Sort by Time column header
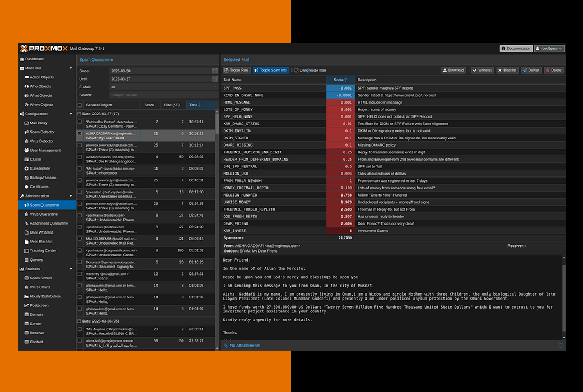This screenshot has width=583, height=392. [200, 105]
